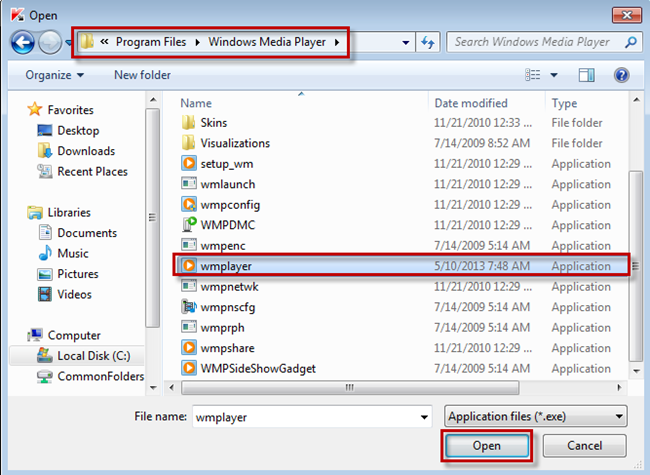Screen dimensions: 650x475
Task: Click the Program Files breadcrumb
Action: pos(151,42)
